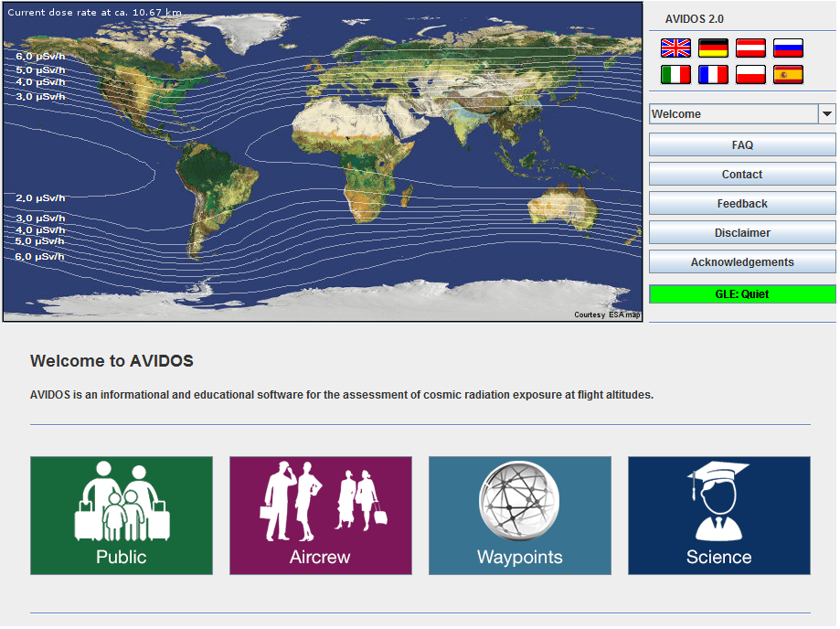Click the Welcome to AVIDOS heading
Image resolution: width=840 pixels, height=629 pixels.
(112, 360)
